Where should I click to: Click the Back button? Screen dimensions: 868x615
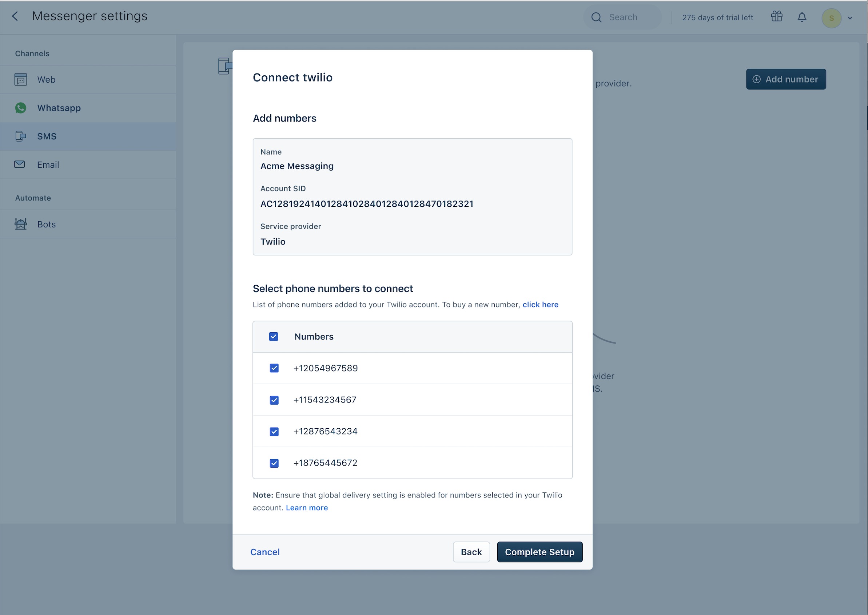pos(471,552)
